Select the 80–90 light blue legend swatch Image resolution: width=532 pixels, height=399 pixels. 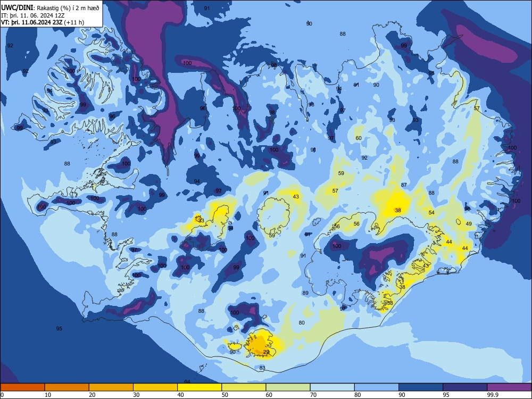click(x=377, y=387)
